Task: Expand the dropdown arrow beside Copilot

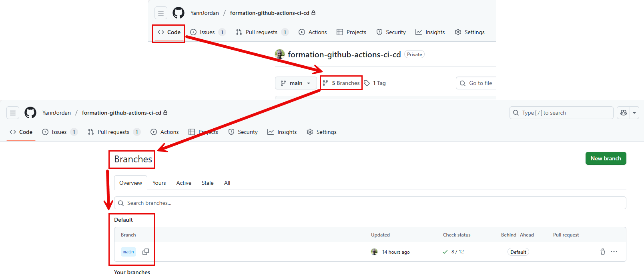Action: pos(634,113)
